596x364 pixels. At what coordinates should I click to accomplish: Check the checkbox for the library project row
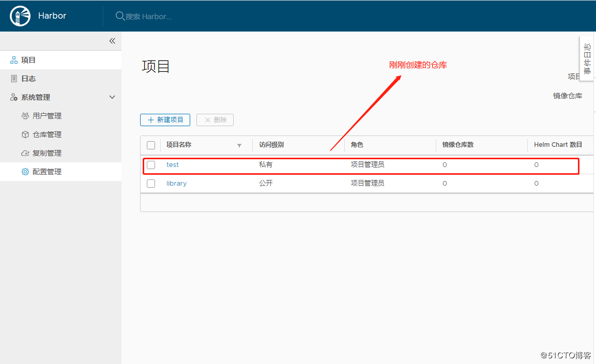tap(150, 183)
